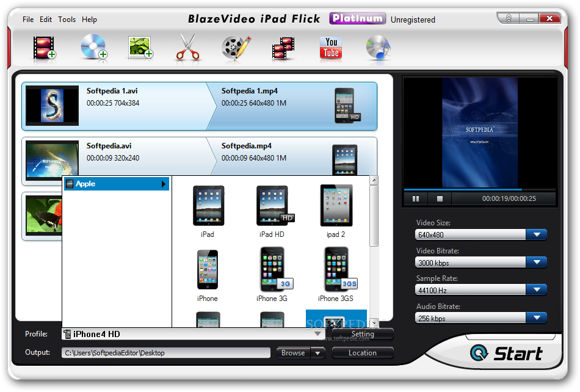Click the Platinum badge
This screenshot has width=580, height=392.
pos(357,18)
